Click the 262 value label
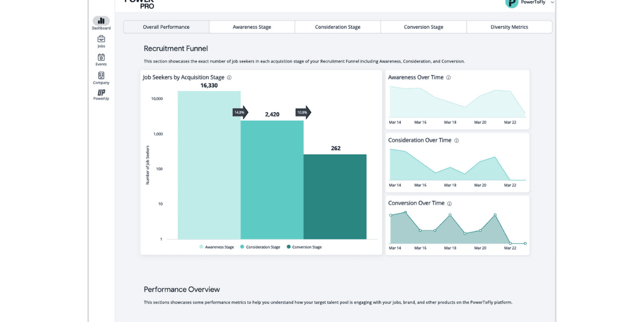The height and width of the screenshot is (322, 644). click(335, 148)
